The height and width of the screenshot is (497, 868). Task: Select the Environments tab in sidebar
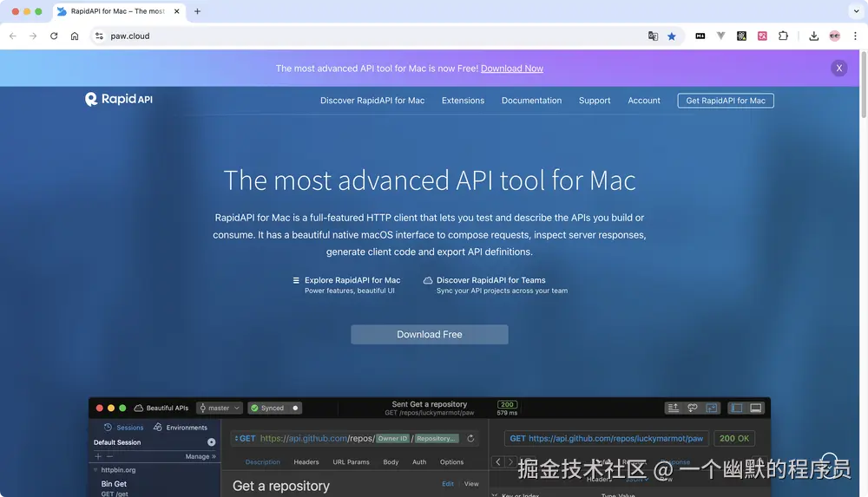click(x=180, y=428)
